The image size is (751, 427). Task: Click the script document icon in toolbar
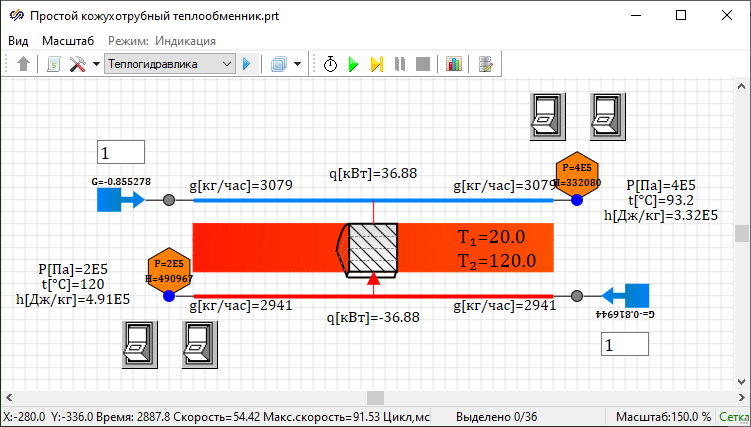tap(53, 64)
